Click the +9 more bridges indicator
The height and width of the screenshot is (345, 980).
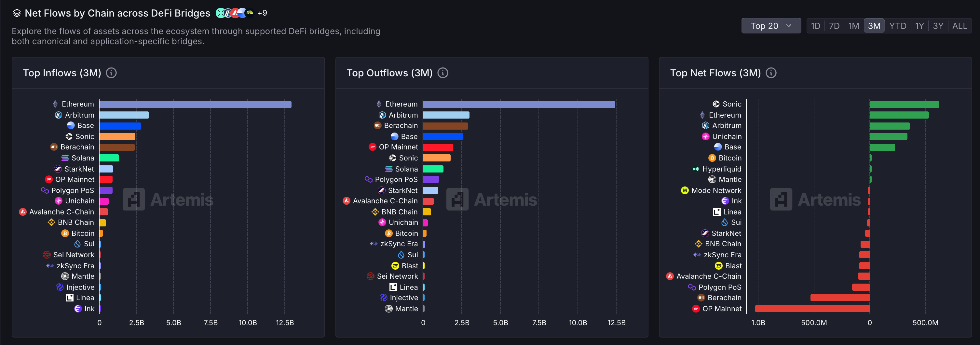click(x=262, y=13)
